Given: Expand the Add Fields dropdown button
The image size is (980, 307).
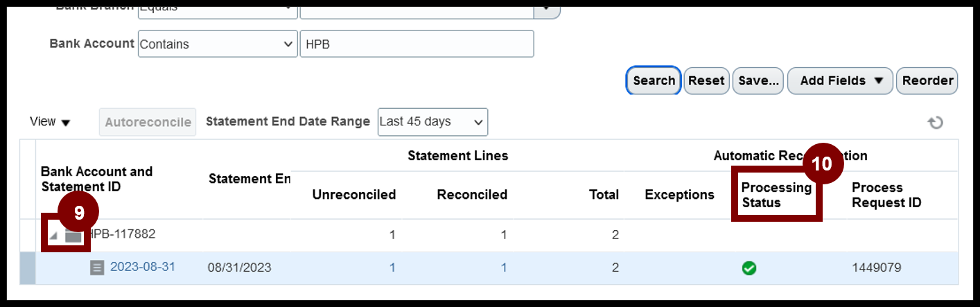Looking at the screenshot, I should pos(841,80).
